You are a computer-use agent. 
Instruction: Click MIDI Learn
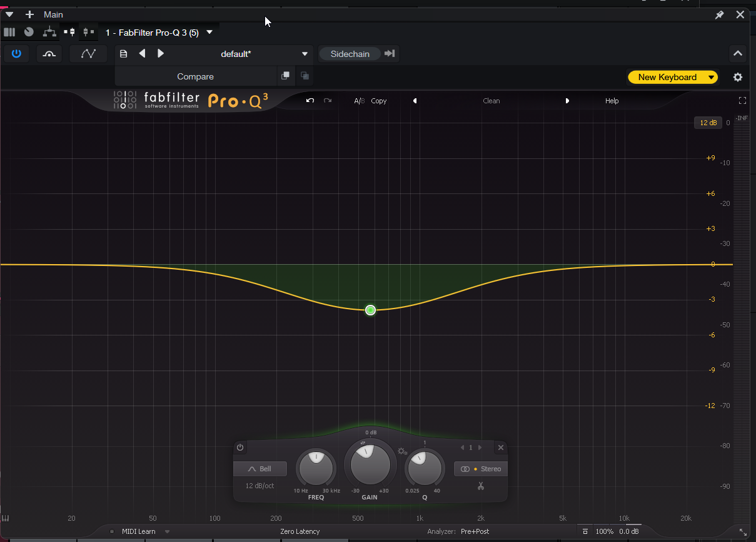tap(138, 531)
